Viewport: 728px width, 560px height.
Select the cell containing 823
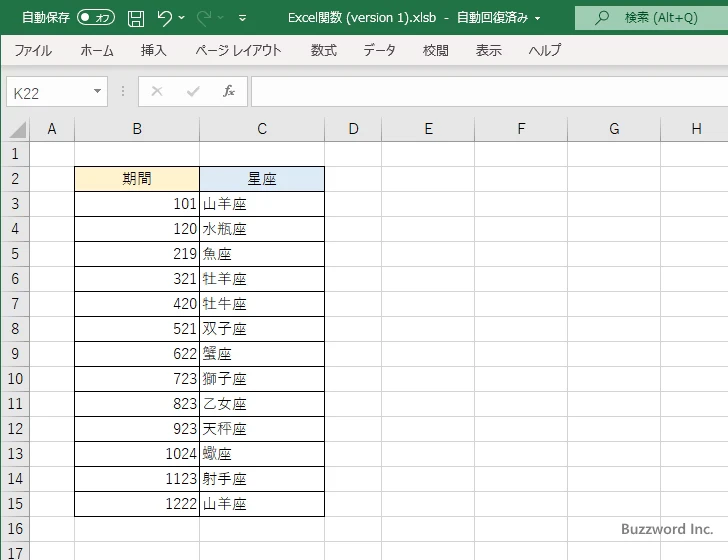137,404
